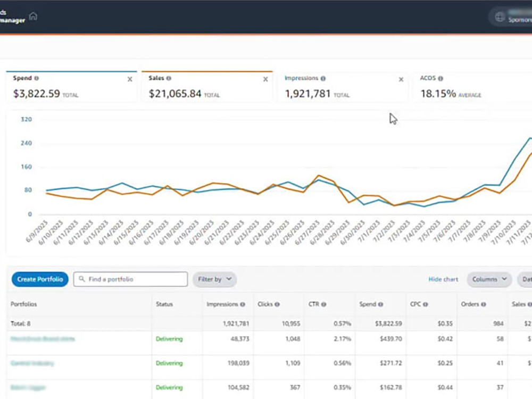Viewport: 532px width, 399px height.
Task: Click the Create Portfolio button
Action: pyautogui.click(x=40, y=279)
